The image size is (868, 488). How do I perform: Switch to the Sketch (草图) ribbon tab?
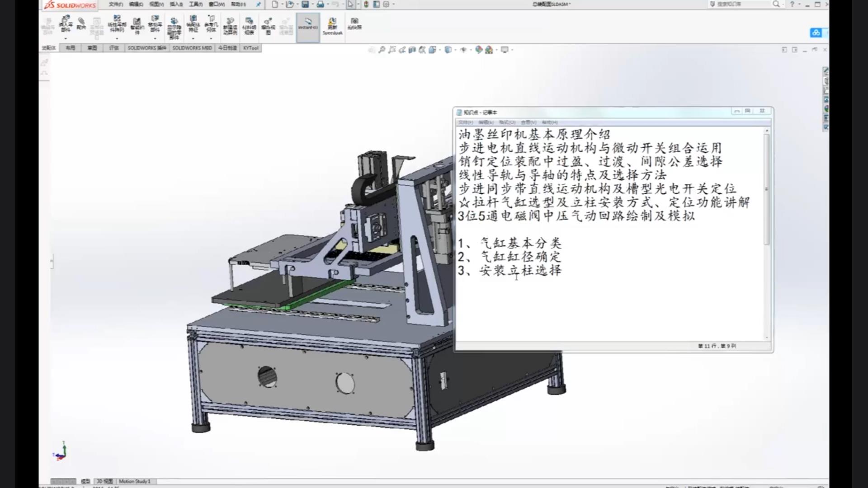click(92, 48)
